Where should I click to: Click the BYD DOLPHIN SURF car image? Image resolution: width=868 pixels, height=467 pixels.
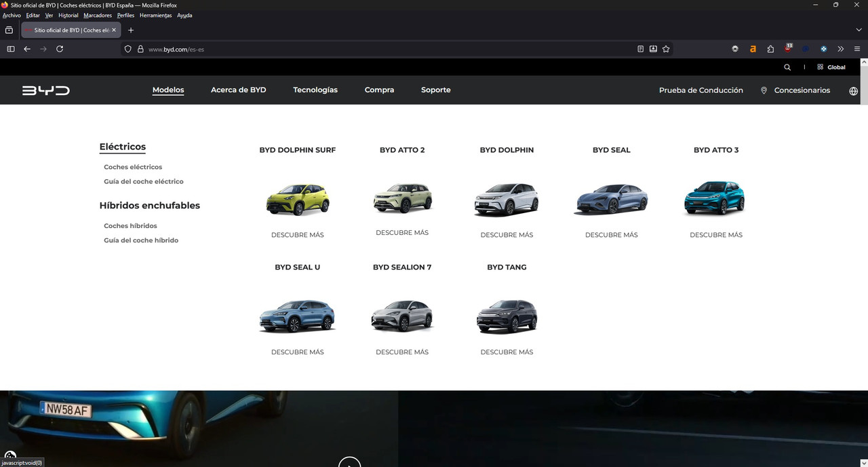point(298,200)
